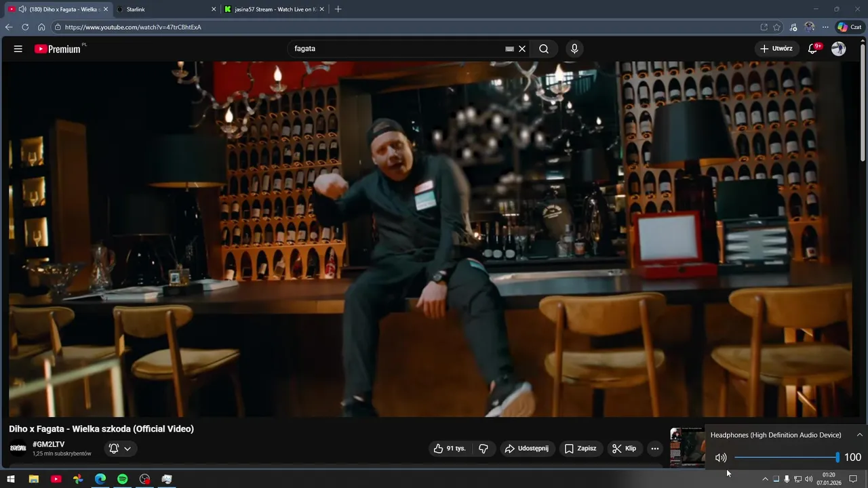This screenshot has height=488, width=868.
Task: Click the volume value 100
Action: click(852, 457)
